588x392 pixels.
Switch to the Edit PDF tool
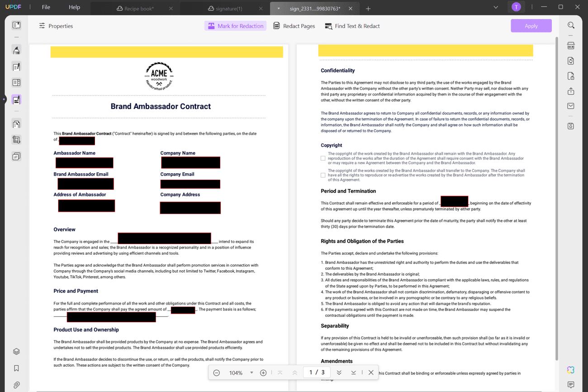point(16,67)
